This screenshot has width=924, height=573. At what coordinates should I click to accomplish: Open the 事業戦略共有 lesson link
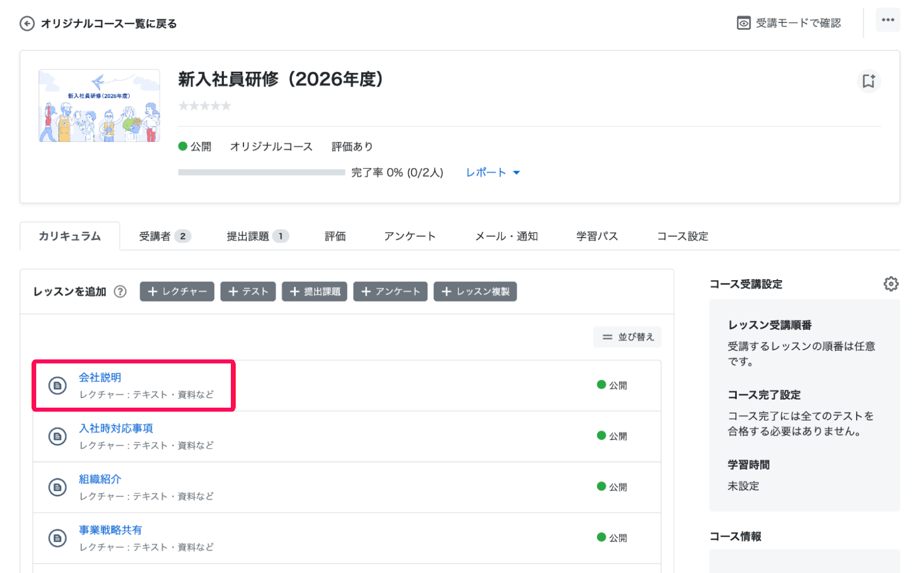[110, 530]
